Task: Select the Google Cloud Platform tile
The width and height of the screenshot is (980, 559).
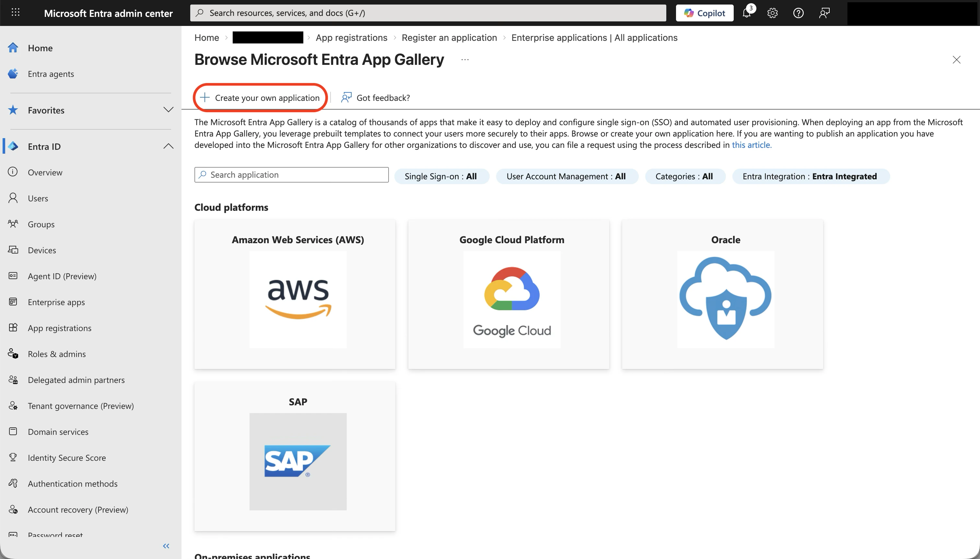Action: 509,294
